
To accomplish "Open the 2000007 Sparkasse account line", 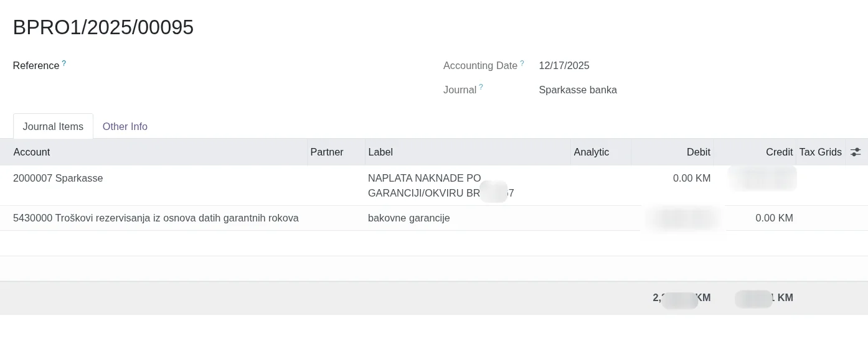I will click(58, 179).
